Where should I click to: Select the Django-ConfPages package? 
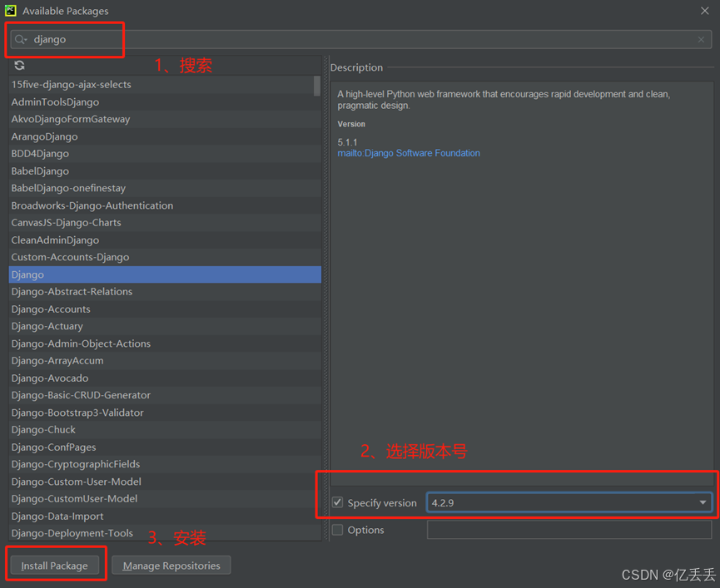tap(165, 447)
